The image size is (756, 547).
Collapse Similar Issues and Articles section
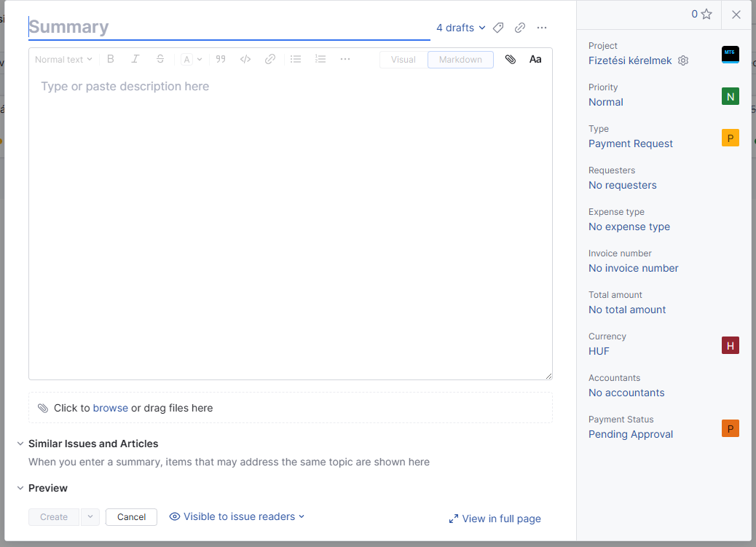[20, 444]
